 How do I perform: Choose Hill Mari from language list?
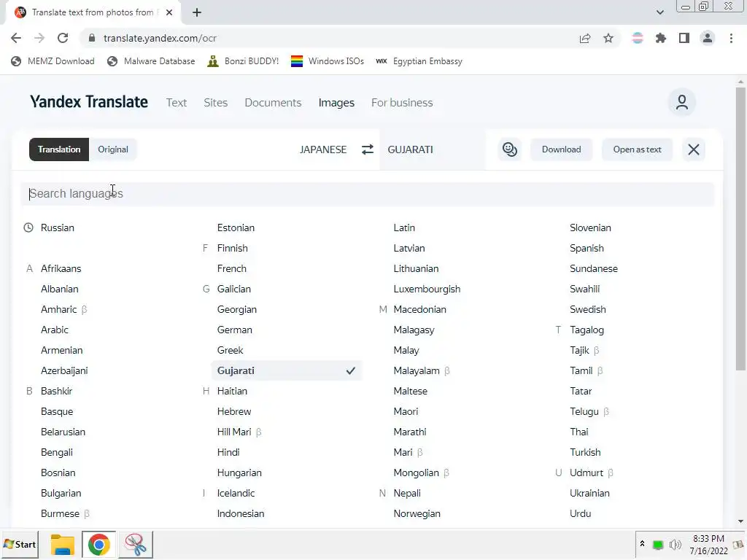(234, 432)
